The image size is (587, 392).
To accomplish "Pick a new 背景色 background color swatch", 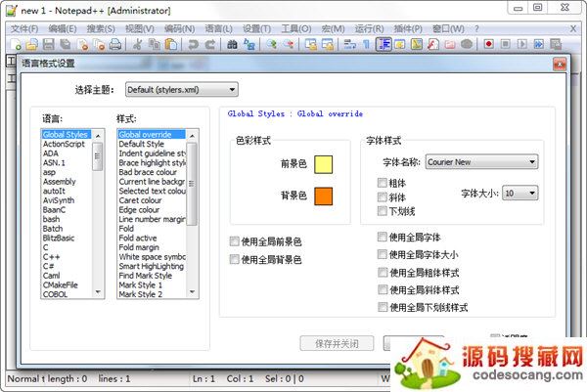I will (324, 196).
